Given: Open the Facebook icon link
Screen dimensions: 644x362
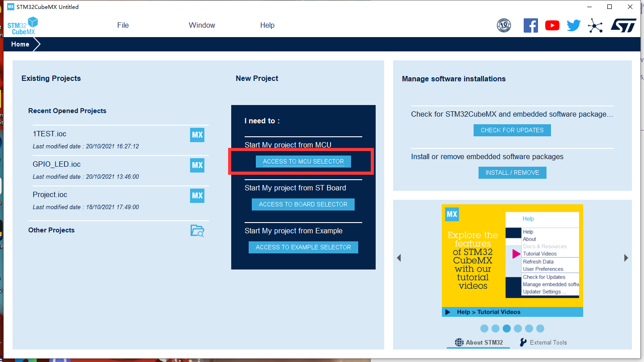Looking at the screenshot, I should click(531, 25).
